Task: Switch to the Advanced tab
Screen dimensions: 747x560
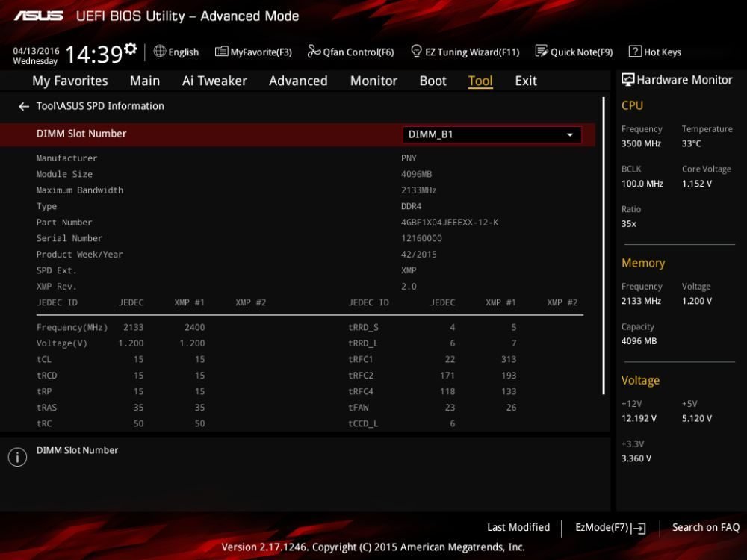Action: click(298, 81)
